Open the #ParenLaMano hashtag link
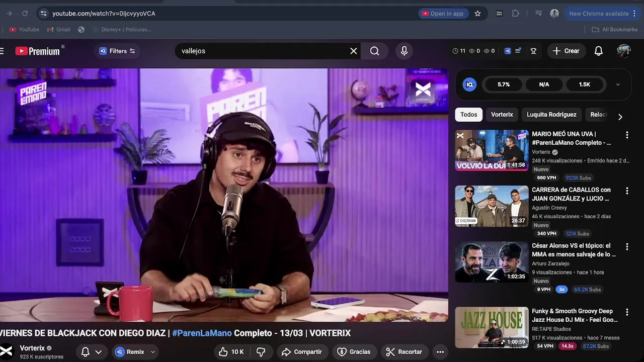The image size is (644, 362). pos(202,333)
